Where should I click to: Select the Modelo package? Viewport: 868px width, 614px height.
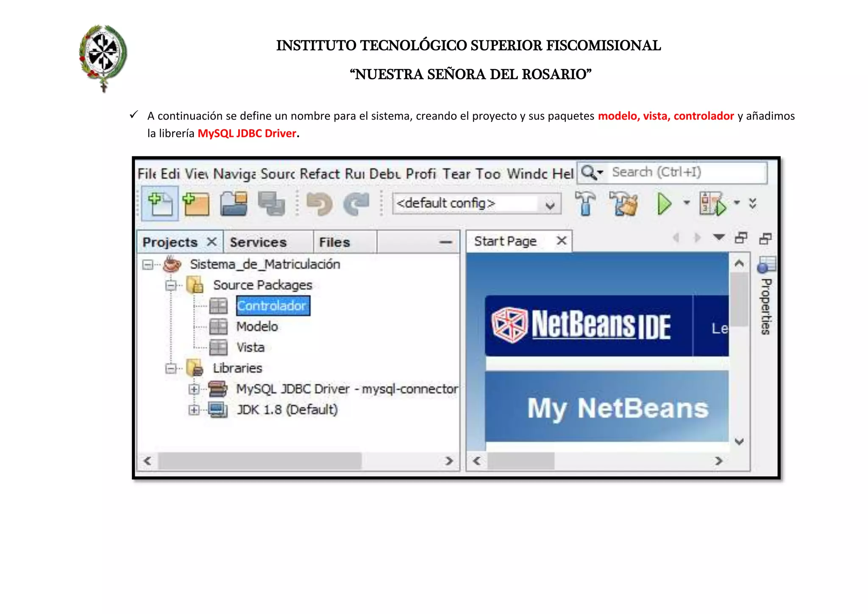pyautogui.click(x=257, y=327)
